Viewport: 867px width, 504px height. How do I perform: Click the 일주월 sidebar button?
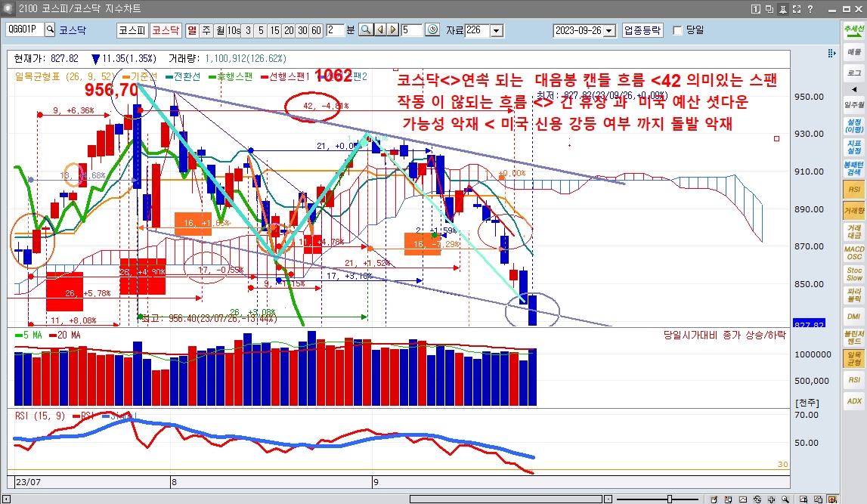[853, 104]
